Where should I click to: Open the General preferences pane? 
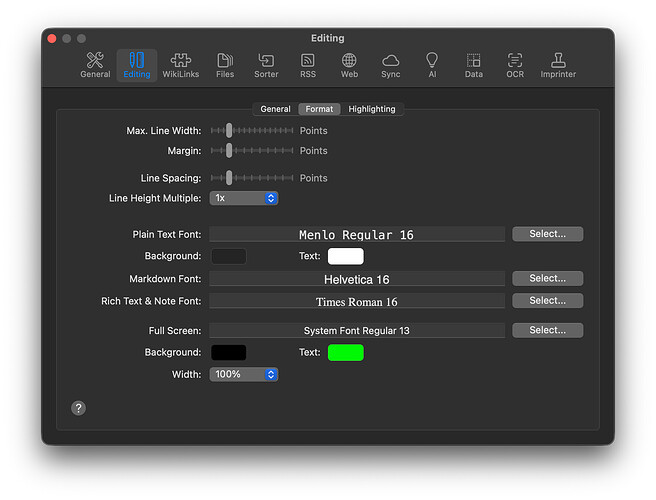coord(95,65)
